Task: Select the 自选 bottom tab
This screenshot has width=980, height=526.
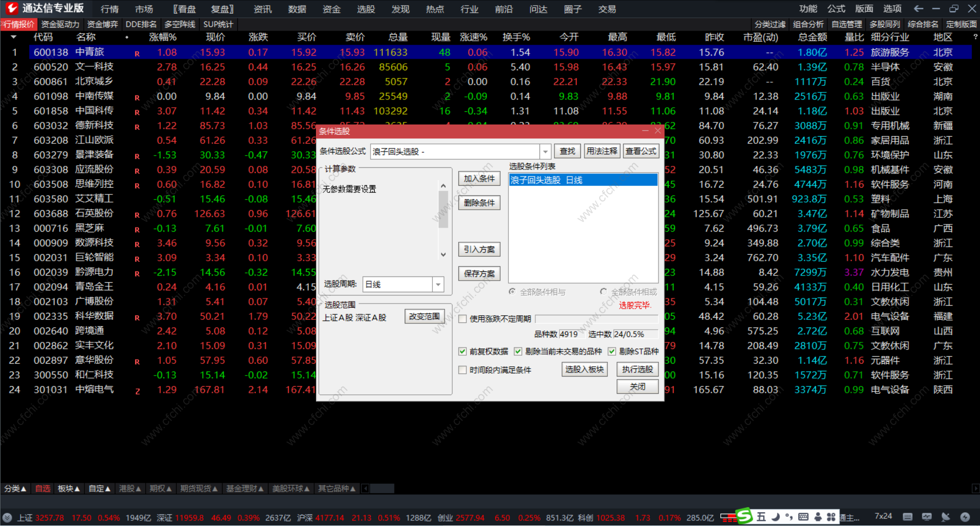Action: 43,489
